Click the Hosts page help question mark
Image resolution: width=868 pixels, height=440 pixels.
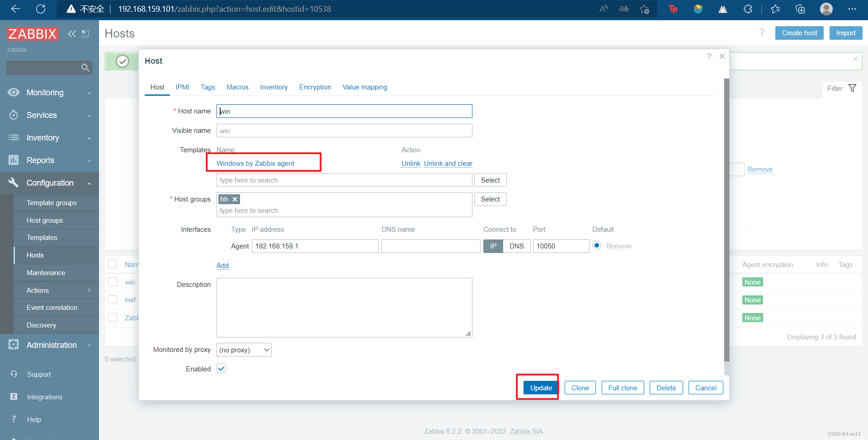762,33
